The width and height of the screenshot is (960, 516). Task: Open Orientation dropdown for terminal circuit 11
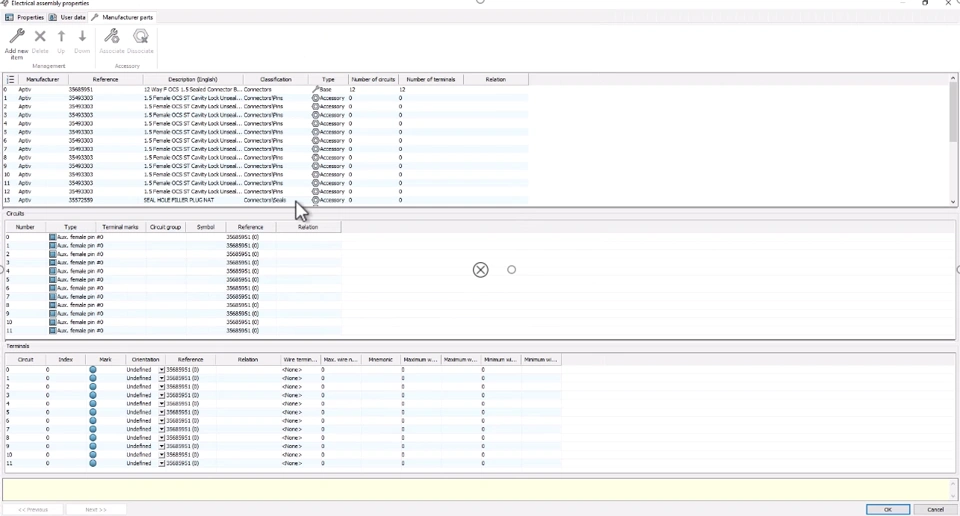coord(162,463)
